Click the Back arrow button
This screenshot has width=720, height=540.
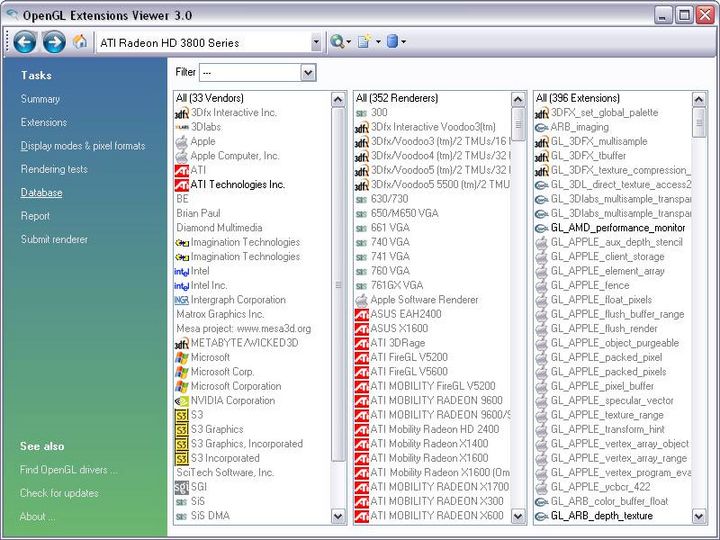pos(24,42)
